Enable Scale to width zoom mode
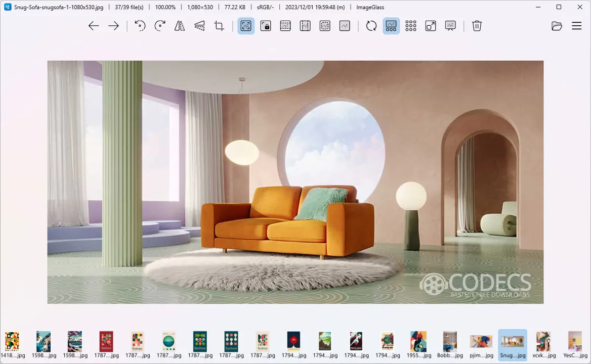This screenshot has height=364, width=591. click(x=285, y=26)
